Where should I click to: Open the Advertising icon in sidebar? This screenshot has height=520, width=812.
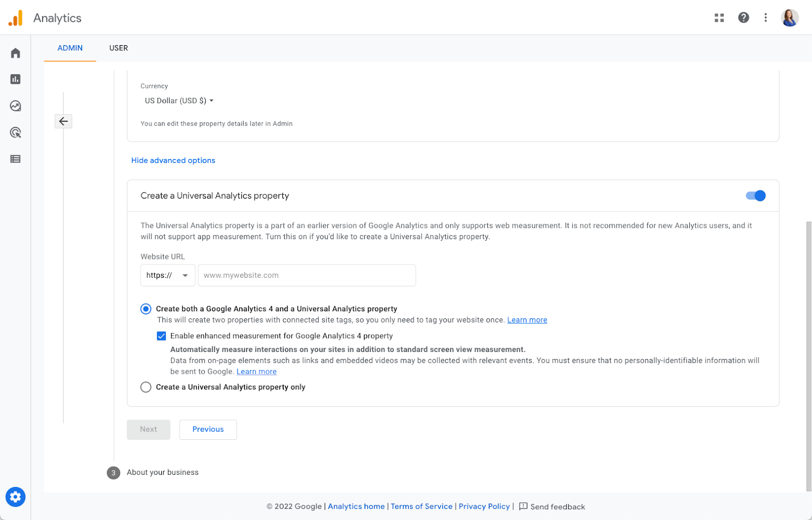pyautogui.click(x=16, y=133)
